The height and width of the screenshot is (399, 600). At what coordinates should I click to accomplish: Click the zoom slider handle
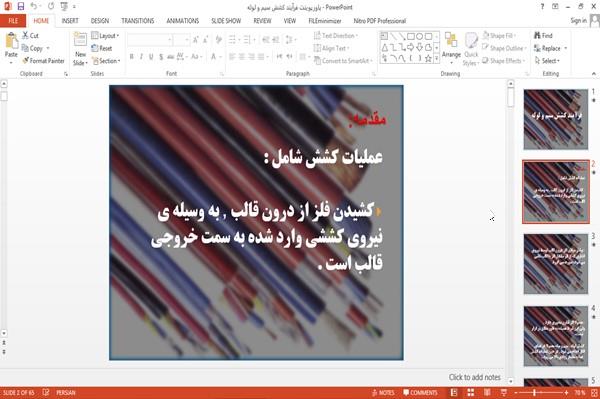[x=535, y=392]
